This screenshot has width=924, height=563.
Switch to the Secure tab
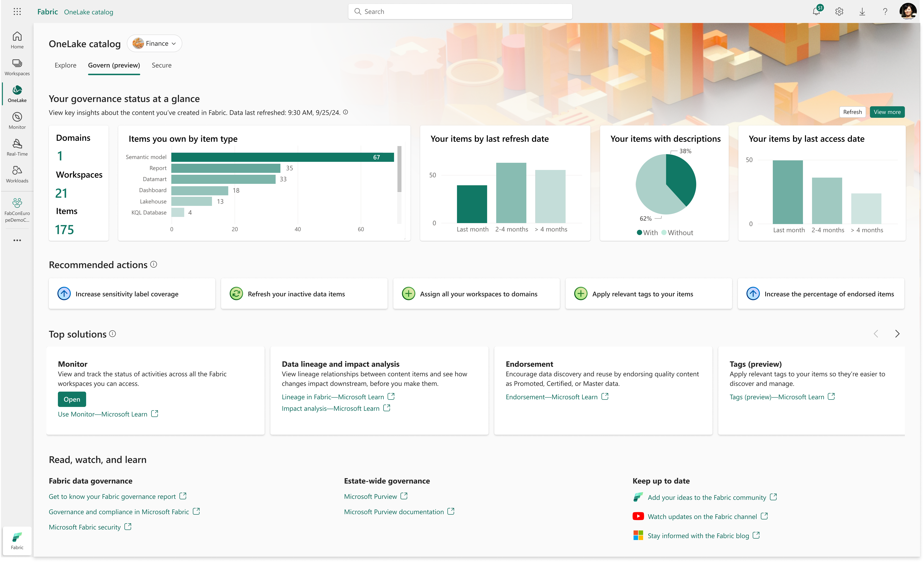click(162, 65)
